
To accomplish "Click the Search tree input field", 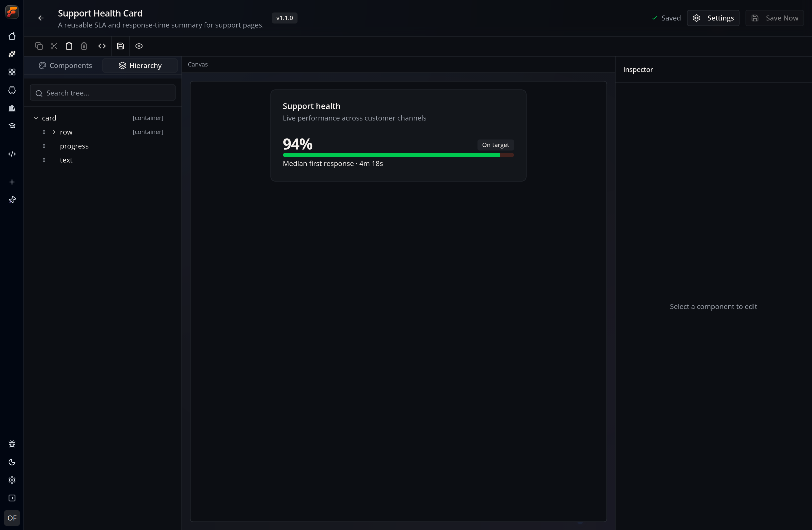I will point(103,93).
